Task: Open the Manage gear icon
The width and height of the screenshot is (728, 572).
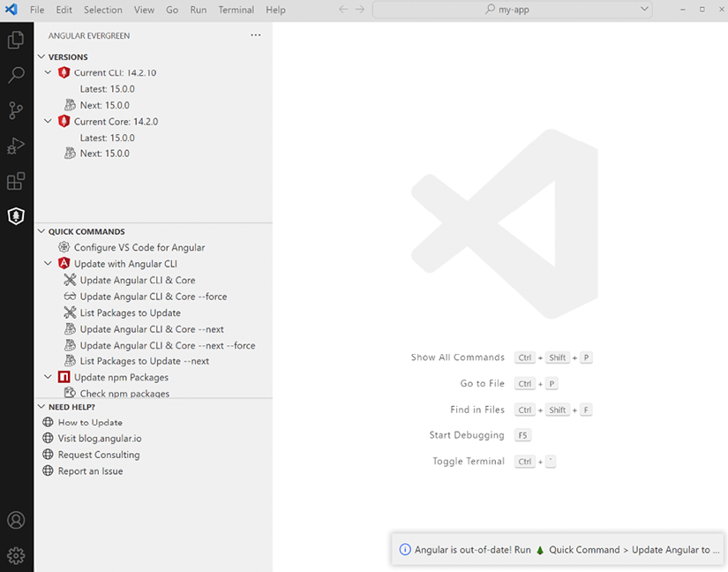Action: tap(16, 555)
